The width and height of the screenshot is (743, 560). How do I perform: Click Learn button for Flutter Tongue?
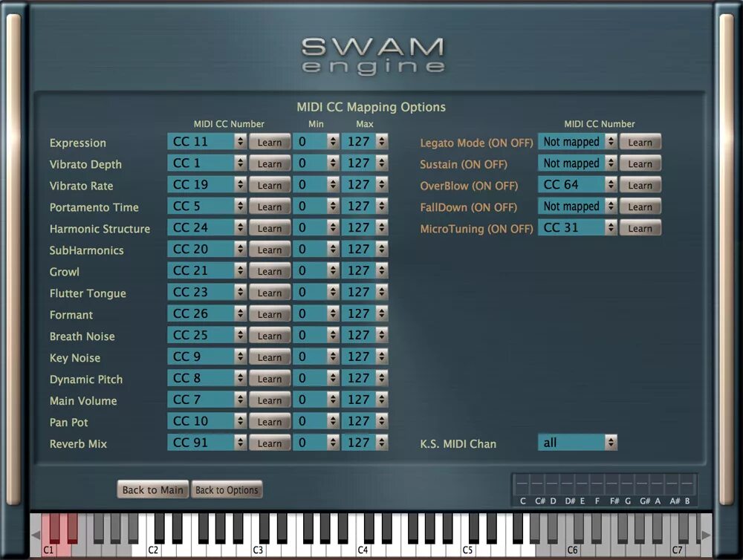pyautogui.click(x=270, y=293)
